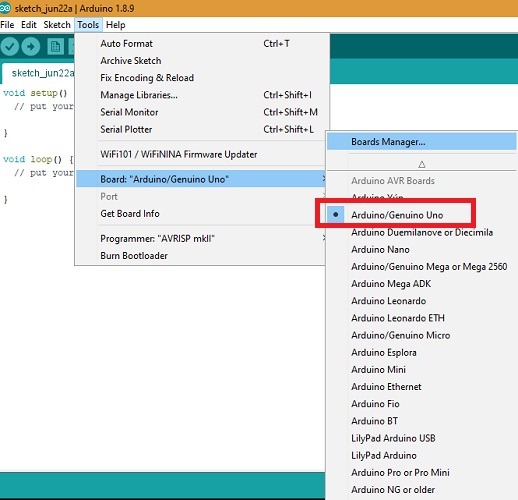518x500 pixels.
Task: Expand the Port submenu
Action: tap(201, 196)
